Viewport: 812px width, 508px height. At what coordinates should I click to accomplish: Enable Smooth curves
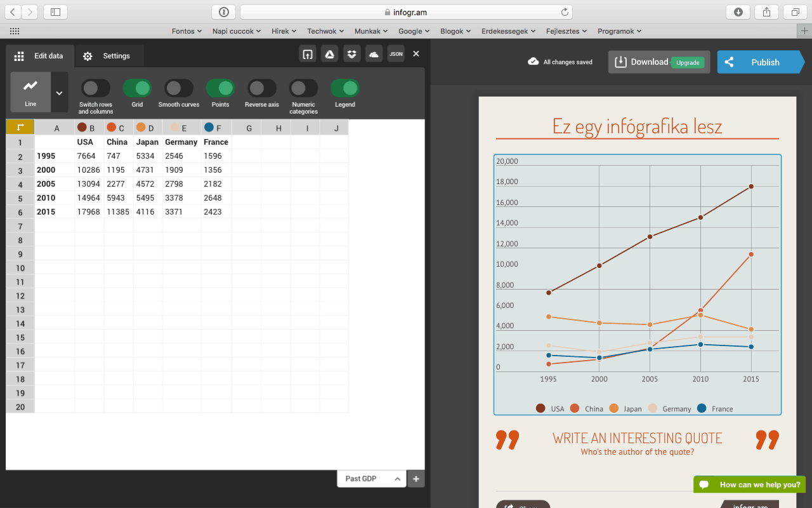(179, 88)
